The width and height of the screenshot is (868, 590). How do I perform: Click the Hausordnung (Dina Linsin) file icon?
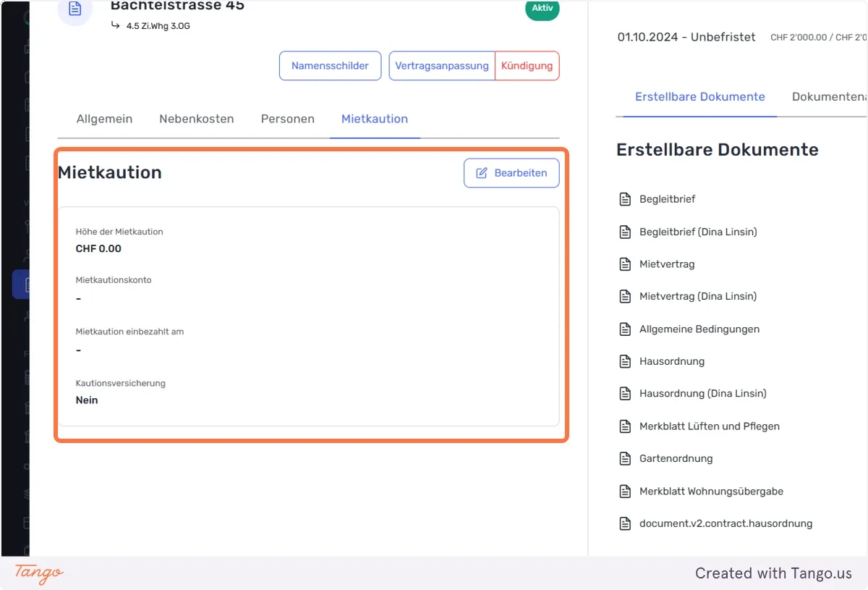coord(625,393)
